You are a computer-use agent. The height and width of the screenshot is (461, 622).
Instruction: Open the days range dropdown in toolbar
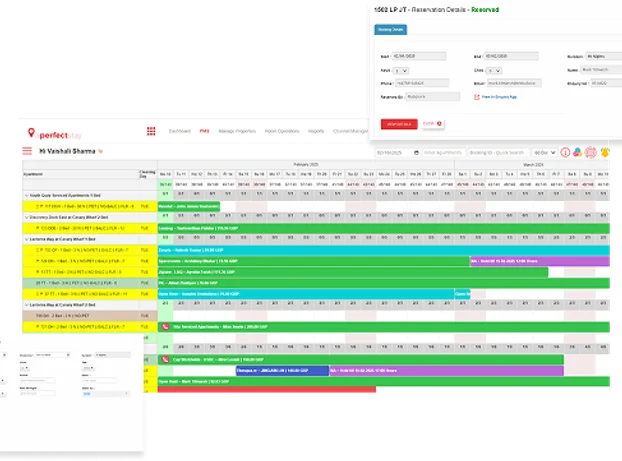tap(544, 153)
